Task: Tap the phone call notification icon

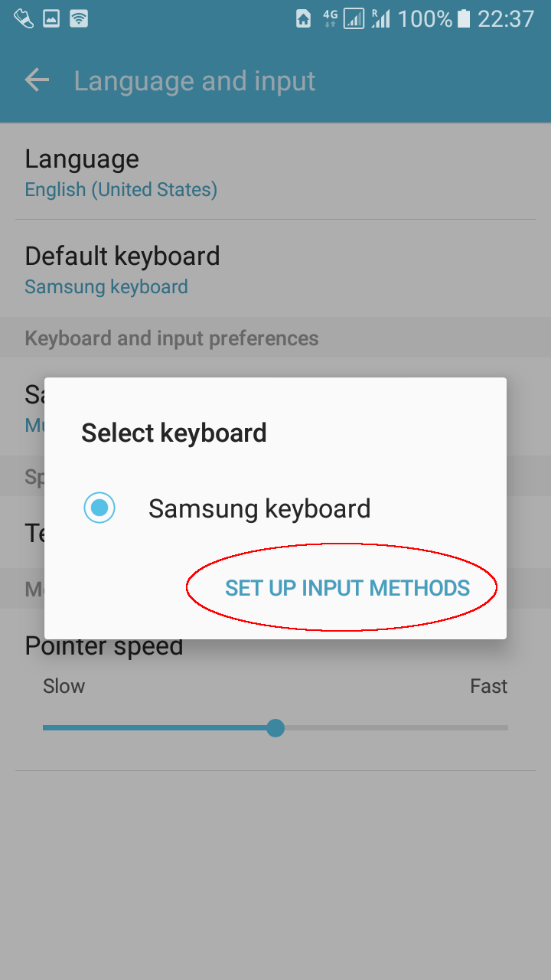Action: 24,18
